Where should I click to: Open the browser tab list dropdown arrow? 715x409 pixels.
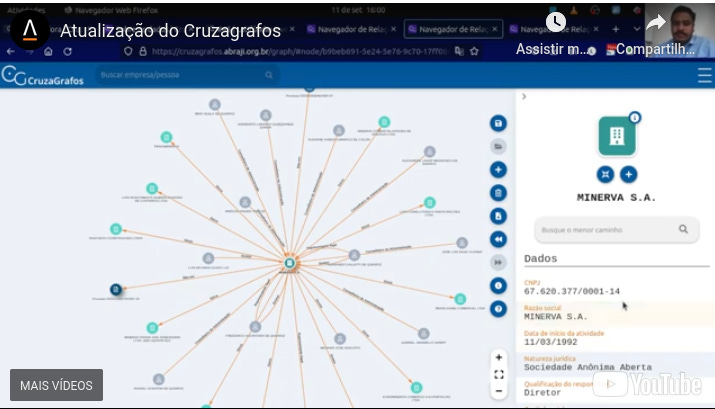point(637,29)
